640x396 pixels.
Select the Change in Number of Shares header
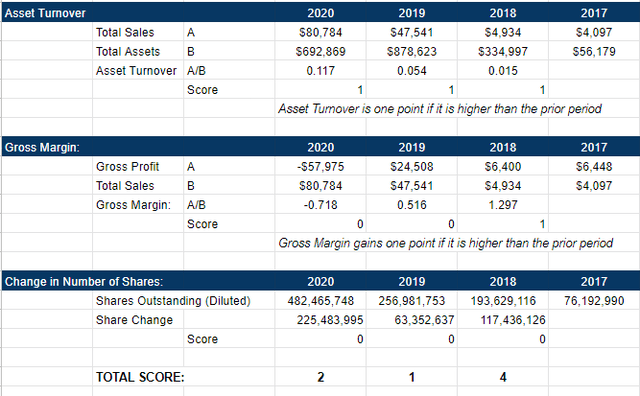pyautogui.click(x=84, y=282)
